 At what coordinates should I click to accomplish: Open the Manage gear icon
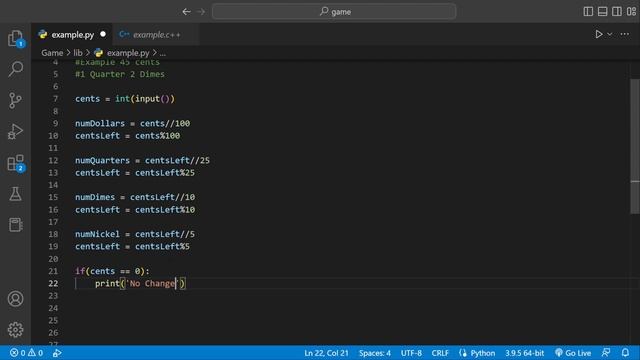[x=16, y=329]
